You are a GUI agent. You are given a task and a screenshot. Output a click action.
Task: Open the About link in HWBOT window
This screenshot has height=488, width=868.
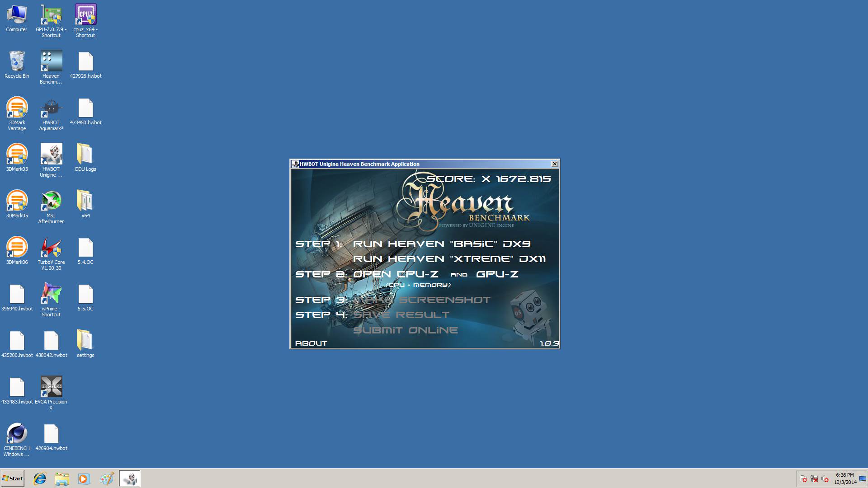click(311, 343)
